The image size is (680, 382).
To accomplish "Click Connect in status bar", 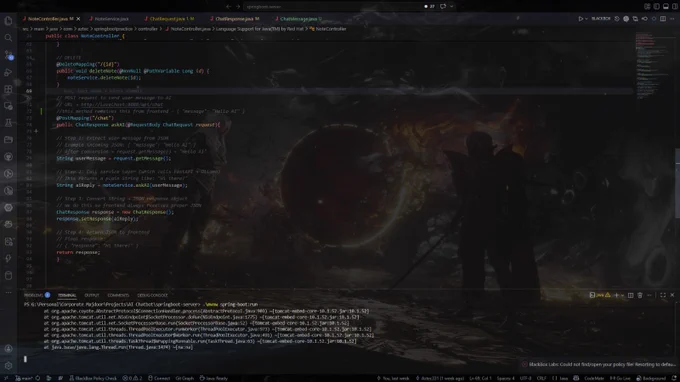I will tap(159, 379).
